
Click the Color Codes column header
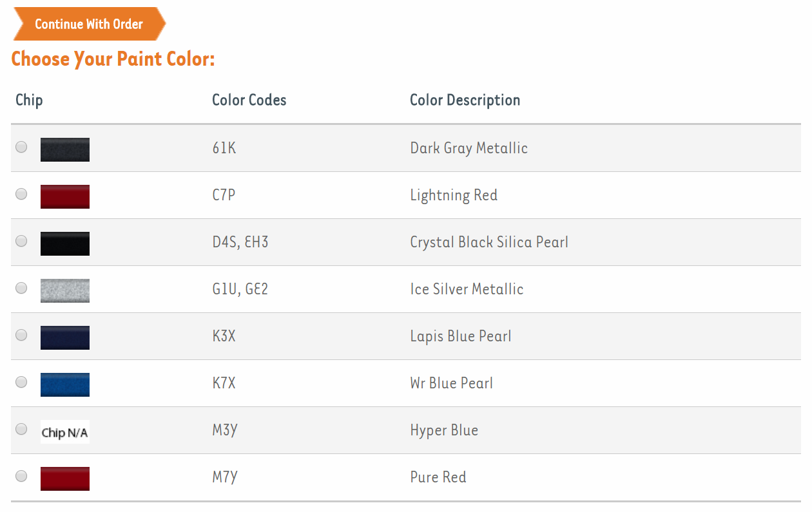point(249,100)
